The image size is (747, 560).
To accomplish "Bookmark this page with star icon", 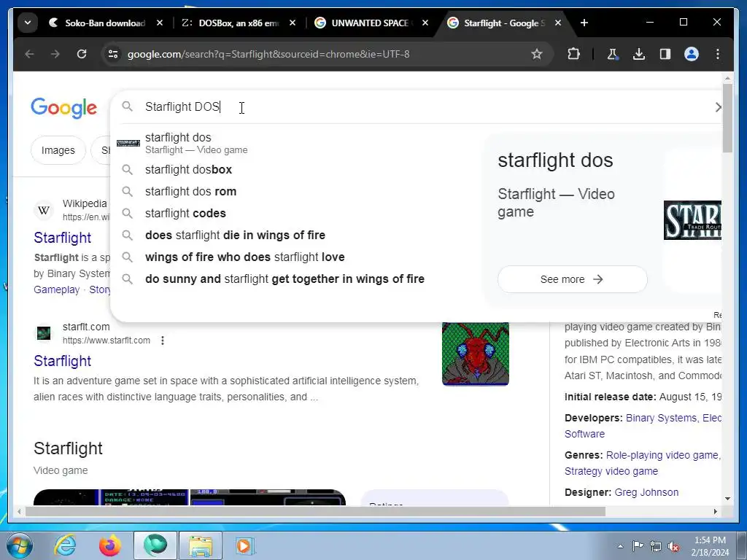I will pos(536,54).
